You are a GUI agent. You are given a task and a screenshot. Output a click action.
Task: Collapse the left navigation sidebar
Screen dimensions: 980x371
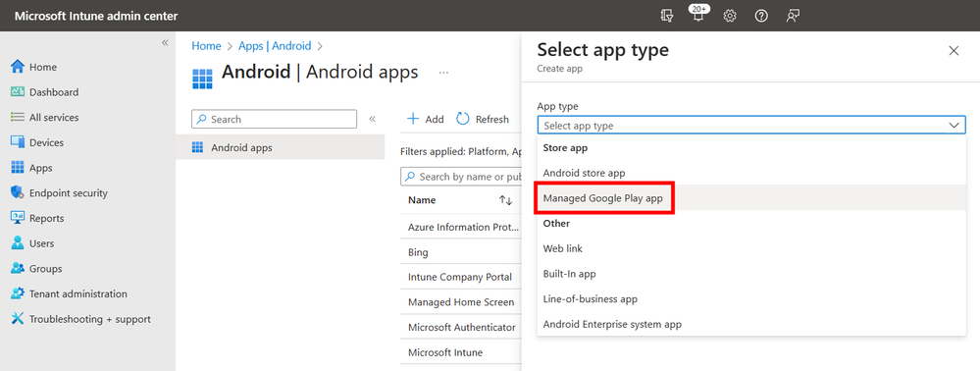tap(165, 42)
